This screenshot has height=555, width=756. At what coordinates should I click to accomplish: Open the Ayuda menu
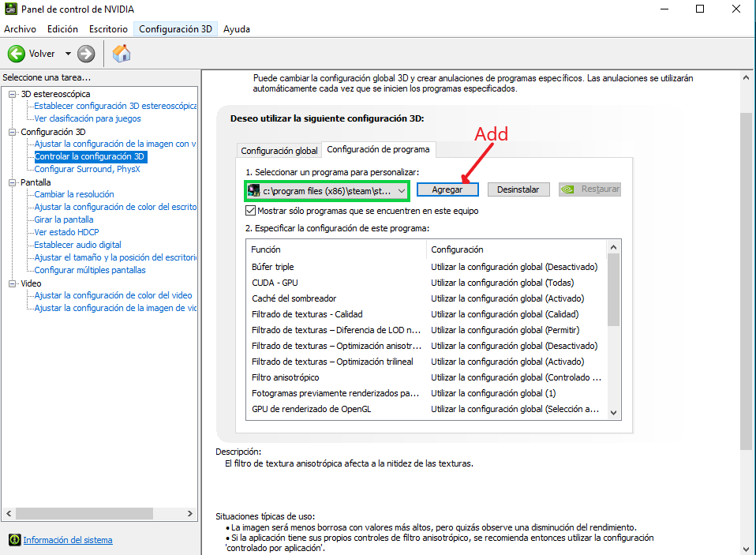236,29
